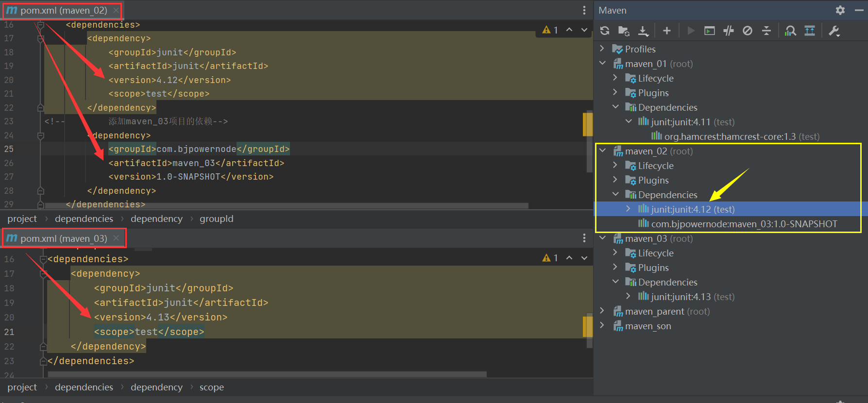Expand junit:junit:4.12 dependency node
868x403 pixels.
(628, 209)
